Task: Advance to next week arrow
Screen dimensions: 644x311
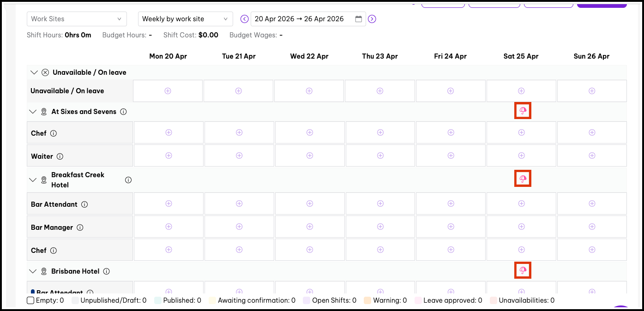Action: point(372,19)
